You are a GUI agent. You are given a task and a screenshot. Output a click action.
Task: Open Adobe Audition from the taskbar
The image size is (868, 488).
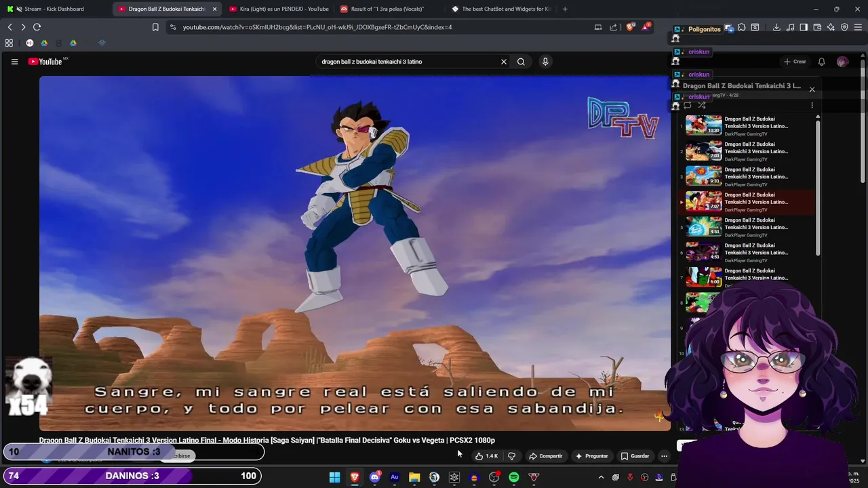394,477
